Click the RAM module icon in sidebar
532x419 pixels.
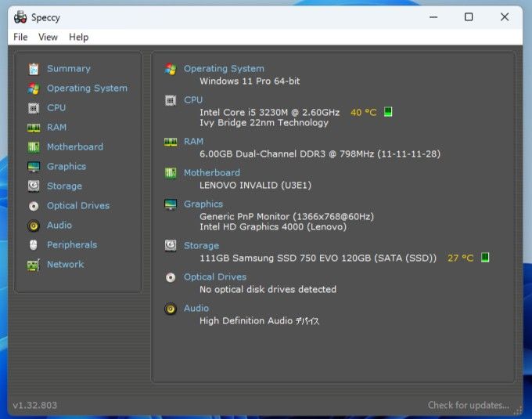tap(34, 128)
